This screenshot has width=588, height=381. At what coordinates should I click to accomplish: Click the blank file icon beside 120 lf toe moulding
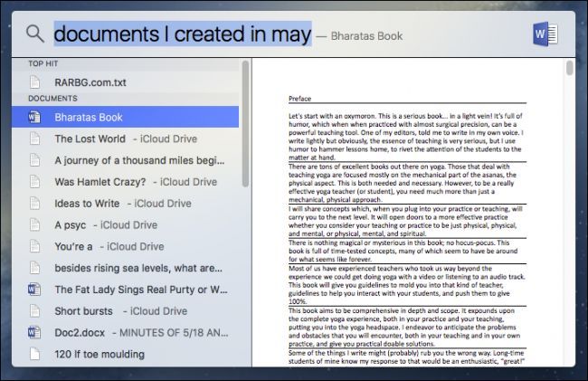(x=35, y=354)
